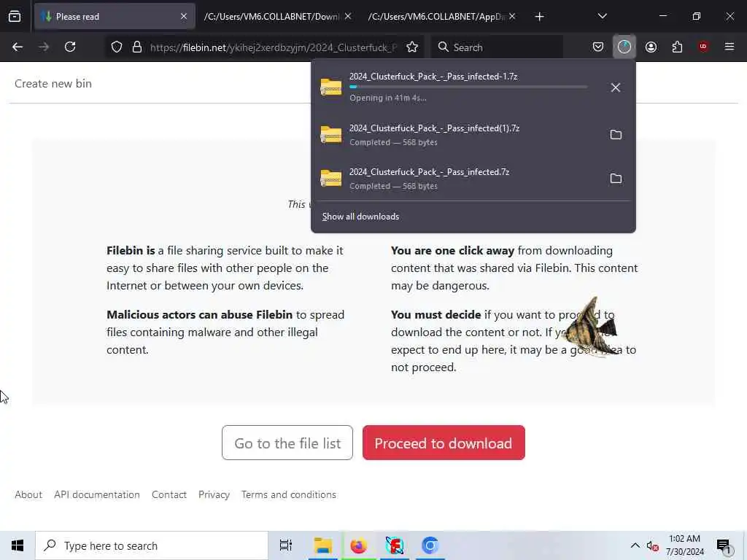This screenshot has height=560, width=747.
Task: Go back to previous page
Action: tap(18, 47)
